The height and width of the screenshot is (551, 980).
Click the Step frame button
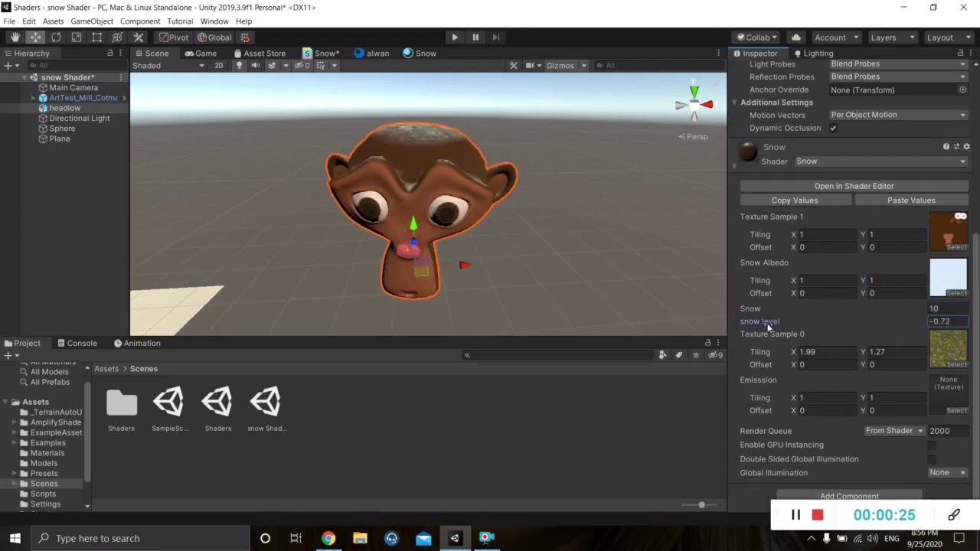click(496, 37)
